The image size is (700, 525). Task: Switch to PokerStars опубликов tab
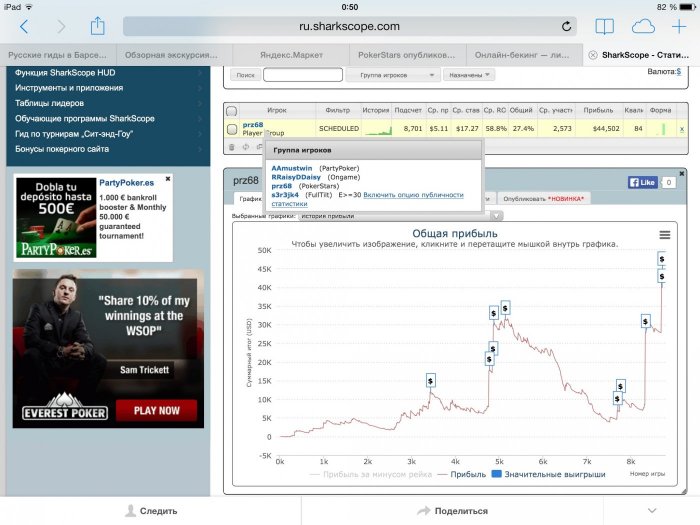408,55
